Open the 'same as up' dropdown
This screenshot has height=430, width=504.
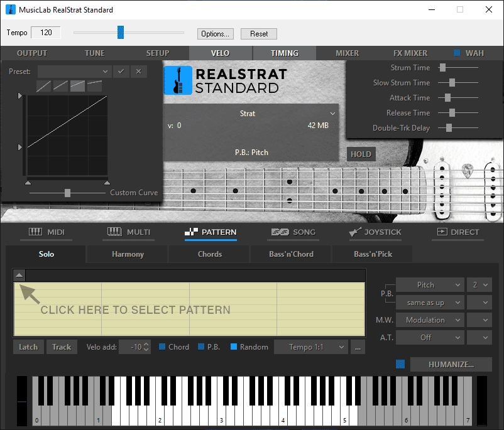pyautogui.click(x=430, y=303)
